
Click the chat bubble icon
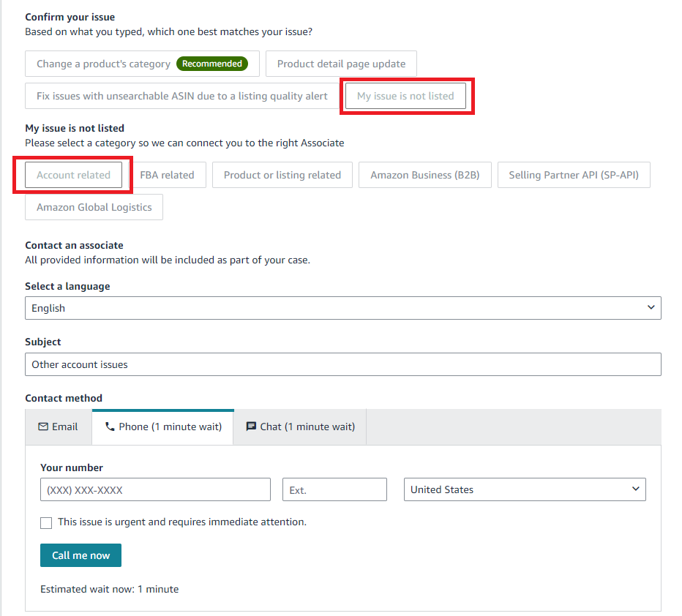[250, 426]
